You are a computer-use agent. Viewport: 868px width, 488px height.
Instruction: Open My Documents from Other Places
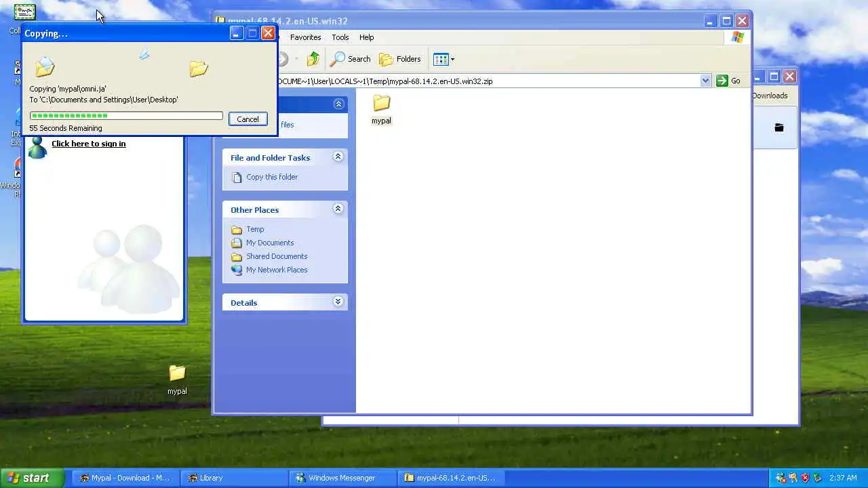point(270,243)
